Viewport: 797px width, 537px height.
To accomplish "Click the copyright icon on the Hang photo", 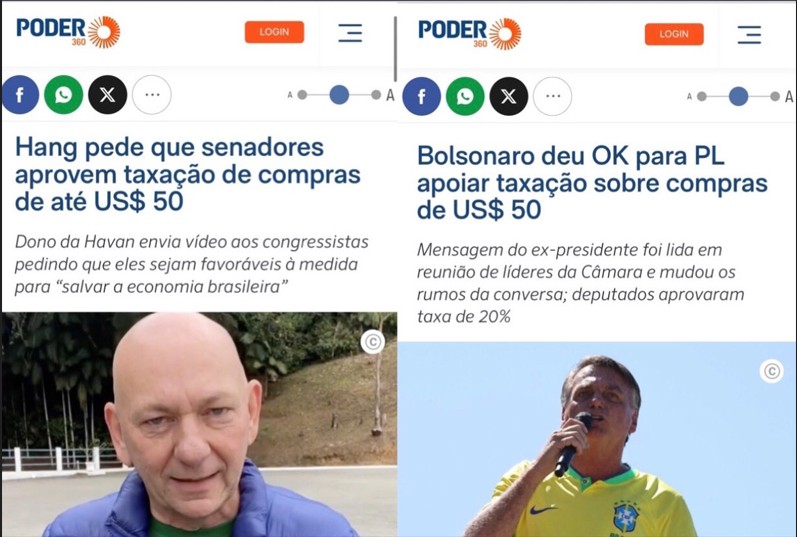I will (373, 342).
